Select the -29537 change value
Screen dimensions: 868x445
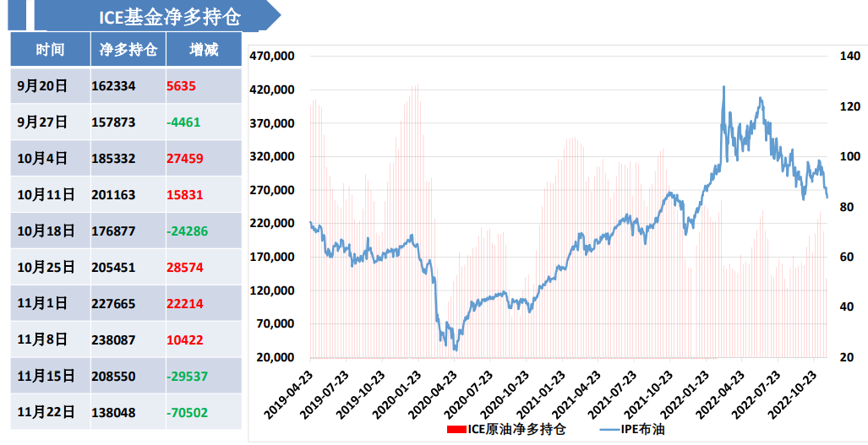(x=188, y=376)
